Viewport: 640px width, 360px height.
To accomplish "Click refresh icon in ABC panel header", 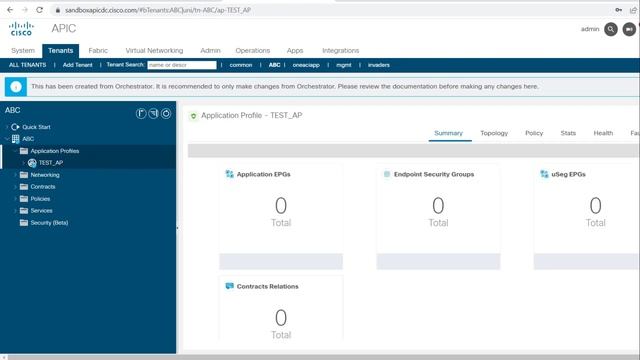I will coord(166,113).
